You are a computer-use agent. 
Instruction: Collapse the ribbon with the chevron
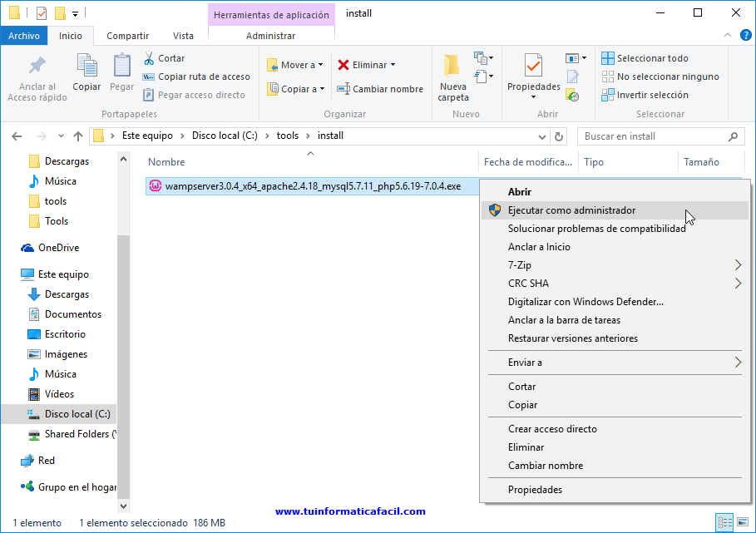point(728,35)
